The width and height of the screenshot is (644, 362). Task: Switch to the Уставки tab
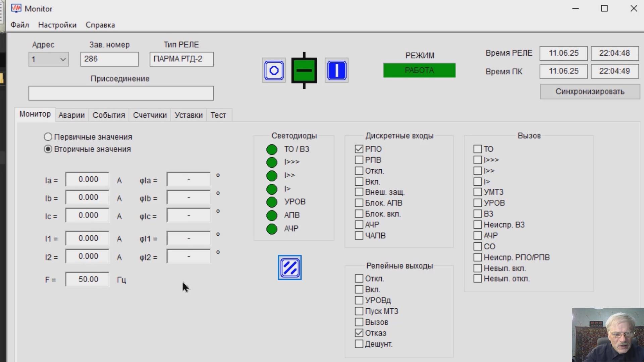coord(189,115)
